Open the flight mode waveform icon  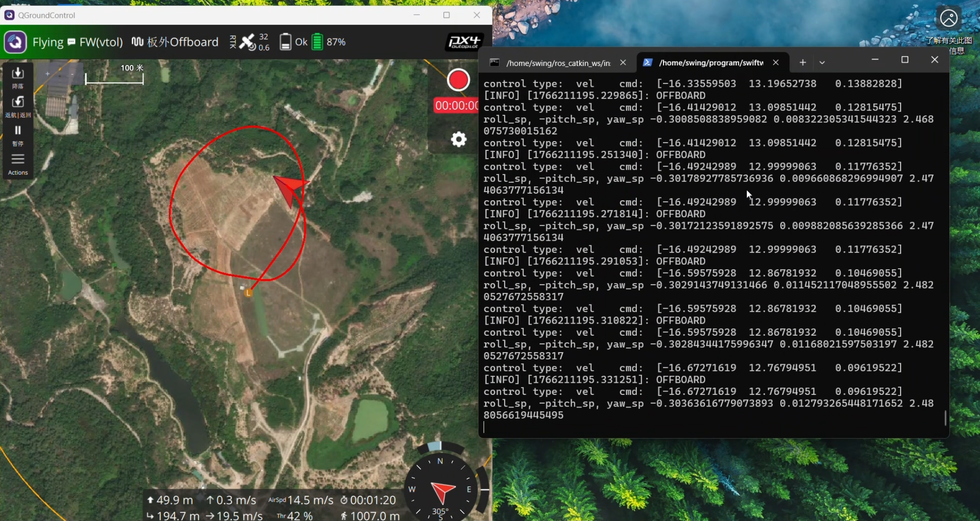click(138, 42)
